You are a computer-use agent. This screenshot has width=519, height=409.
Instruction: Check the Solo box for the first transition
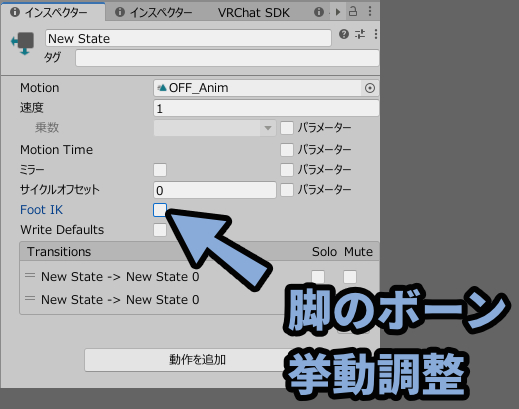click(318, 276)
